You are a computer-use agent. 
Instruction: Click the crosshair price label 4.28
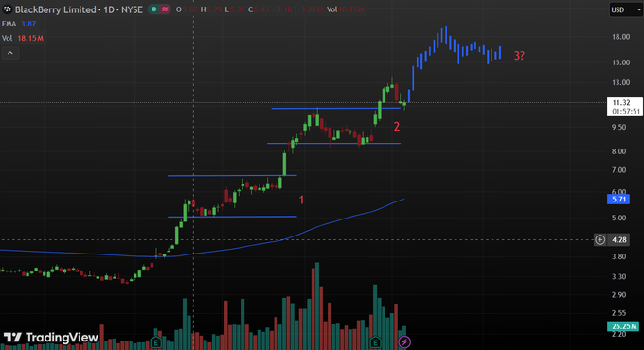point(619,239)
